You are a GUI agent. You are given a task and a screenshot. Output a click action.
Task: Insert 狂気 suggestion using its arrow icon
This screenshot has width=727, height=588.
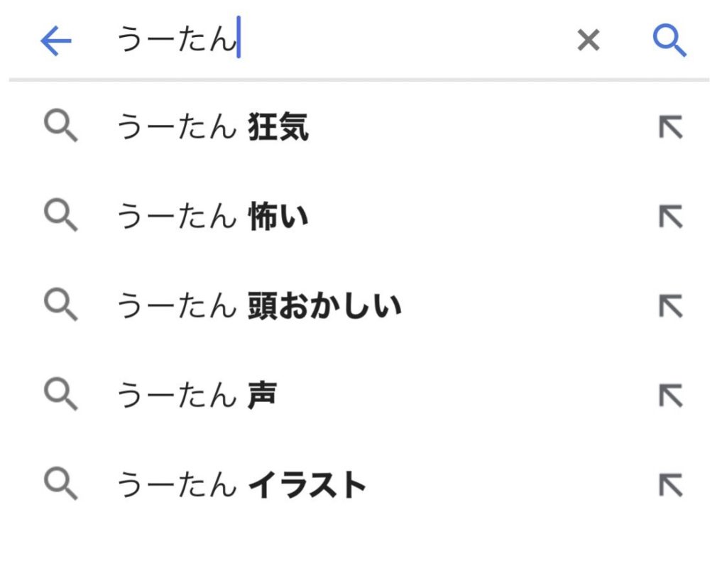pos(670,129)
